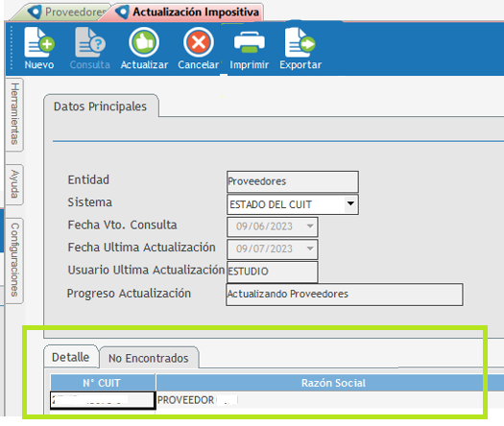Click the Progreso Actualización field
This screenshot has height=426, width=504.
coord(345,295)
